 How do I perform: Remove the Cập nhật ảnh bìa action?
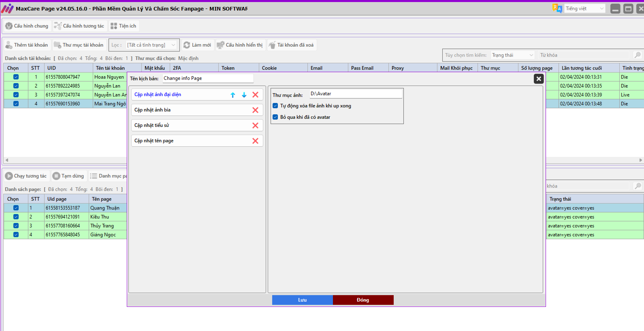255,110
